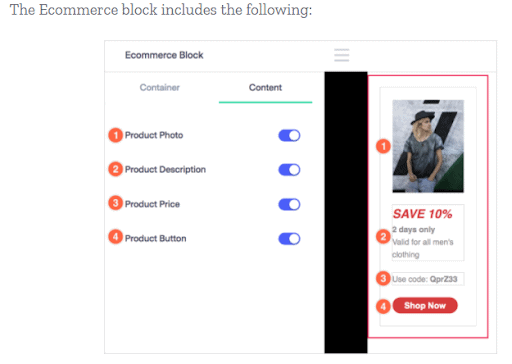
Task: Click orange badge 1 beside Product Photo label
Action: point(115,135)
